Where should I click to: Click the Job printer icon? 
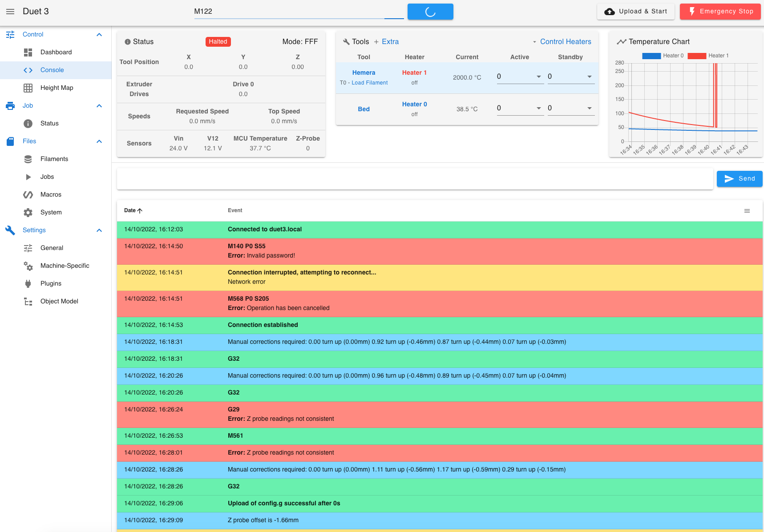click(x=10, y=105)
